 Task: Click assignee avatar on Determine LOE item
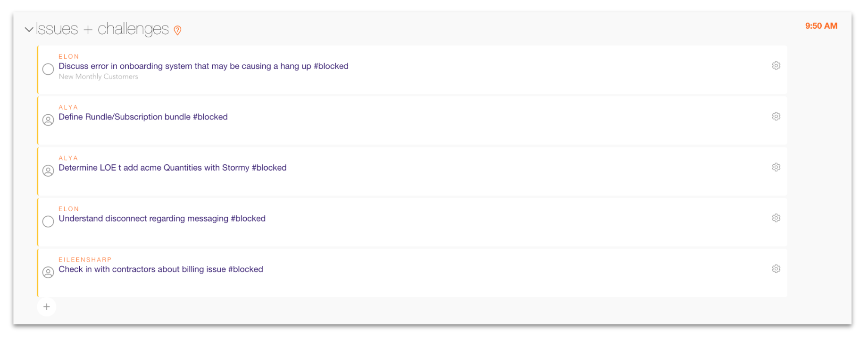coord(48,171)
